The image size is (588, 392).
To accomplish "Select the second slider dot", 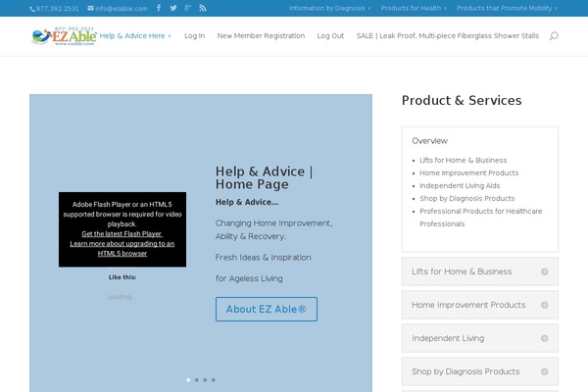I will point(197,380).
